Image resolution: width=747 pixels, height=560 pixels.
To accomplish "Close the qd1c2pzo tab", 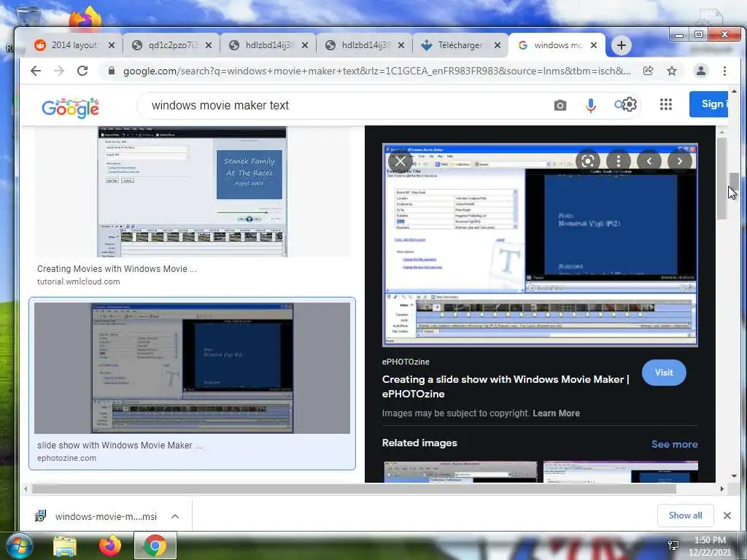I will pyautogui.click(x=208, y=45).
